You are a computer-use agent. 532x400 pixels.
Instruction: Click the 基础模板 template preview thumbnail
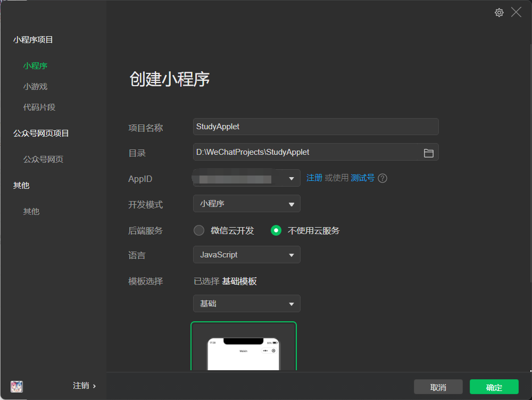(244, 348)
